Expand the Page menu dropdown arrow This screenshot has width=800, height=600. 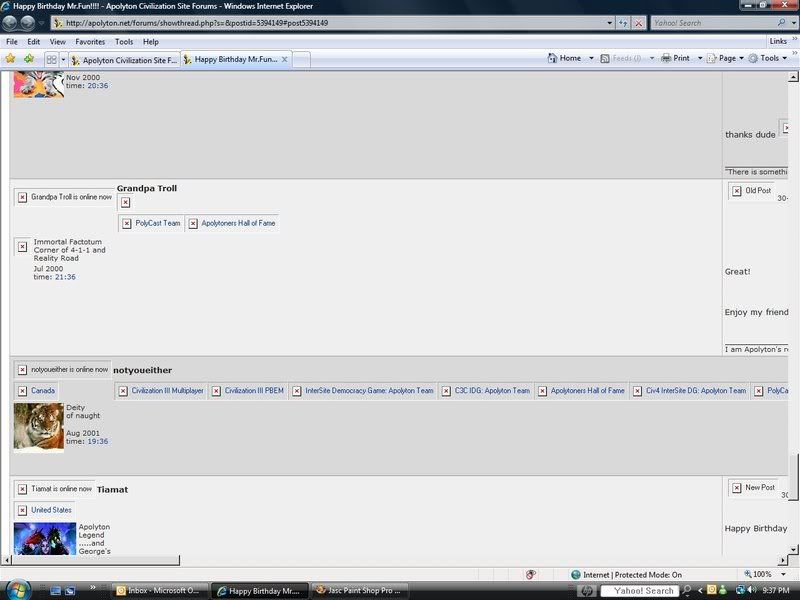741,58
